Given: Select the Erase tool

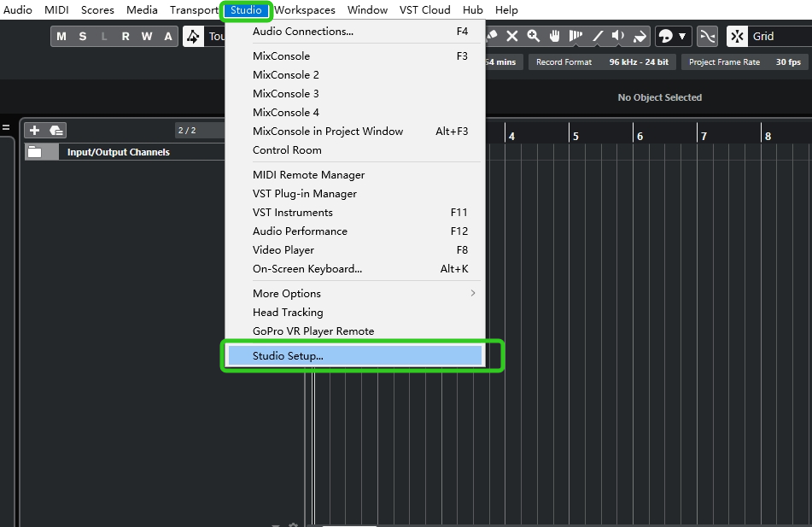Looking at the screenshot, I should pyautogui.click(x=493, y=36).
